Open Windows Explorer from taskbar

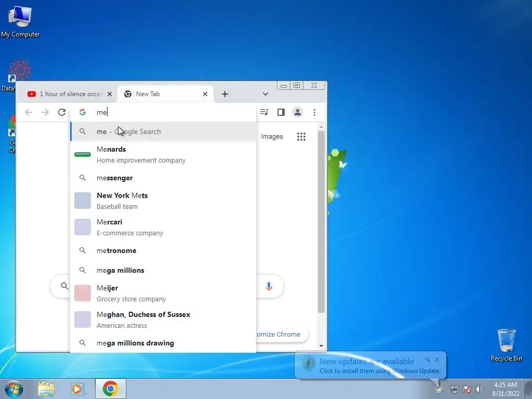click(x=46, y=389)
